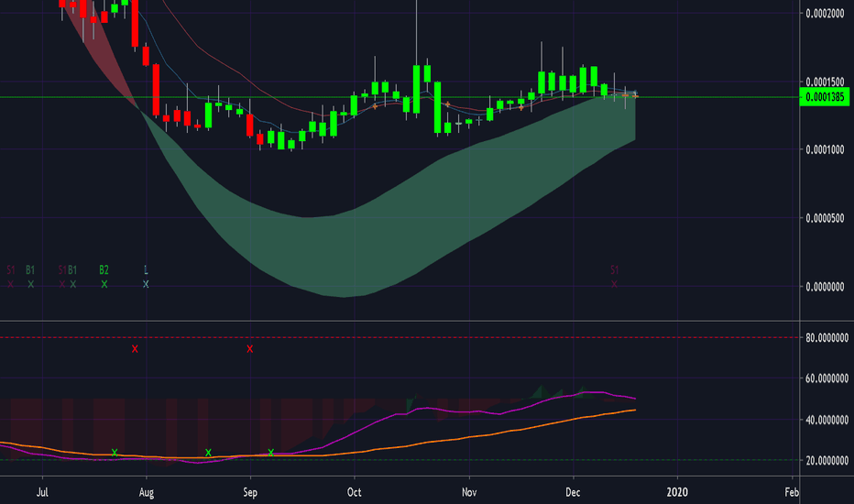Click the green X under B2
Viewport: 854px width, 504px height.
(104, 284)
